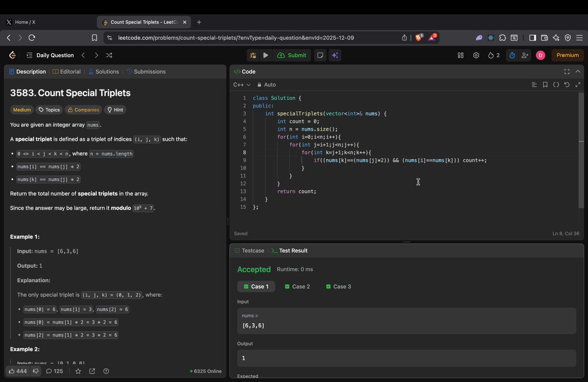
Task: Share the problem link icon
Action: [92, 371]
